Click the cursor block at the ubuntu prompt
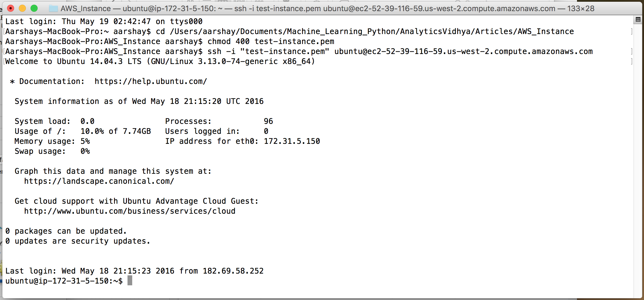Screen dimensions: 644x300 tap(130, 281)
